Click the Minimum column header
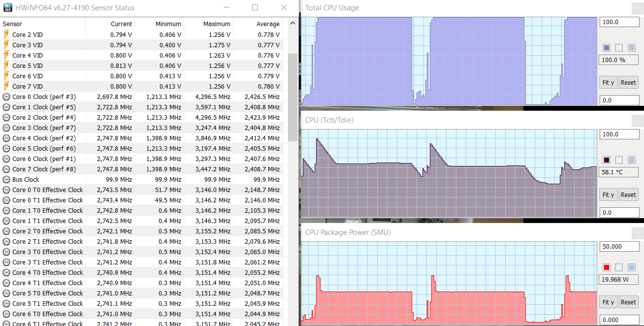Viewport: 644px width, 326px height. tap(160, 24)
